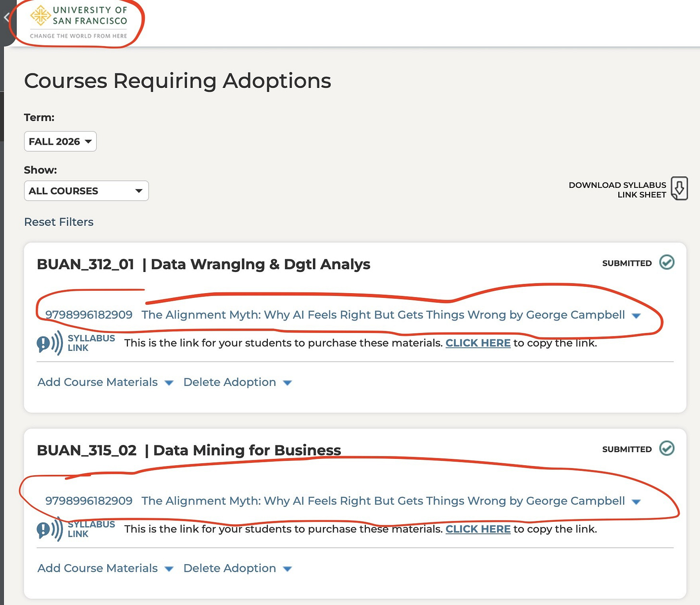Click the University of San Francisco logo

pos(79,22)
